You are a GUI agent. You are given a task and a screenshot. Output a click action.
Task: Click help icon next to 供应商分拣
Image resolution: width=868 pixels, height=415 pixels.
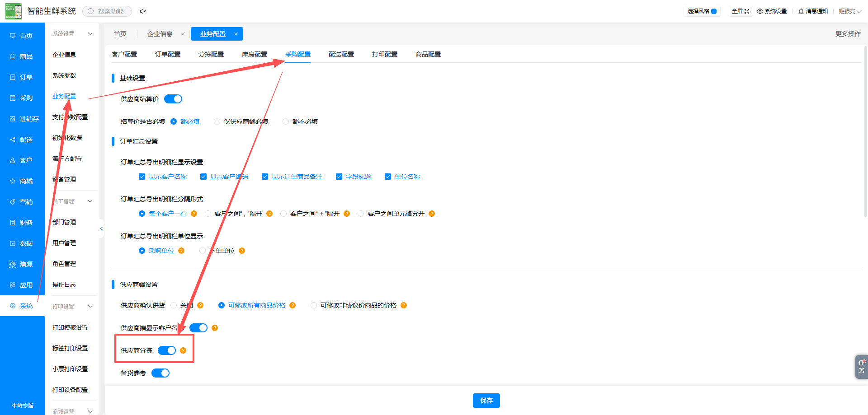click(x=183, y=350)
